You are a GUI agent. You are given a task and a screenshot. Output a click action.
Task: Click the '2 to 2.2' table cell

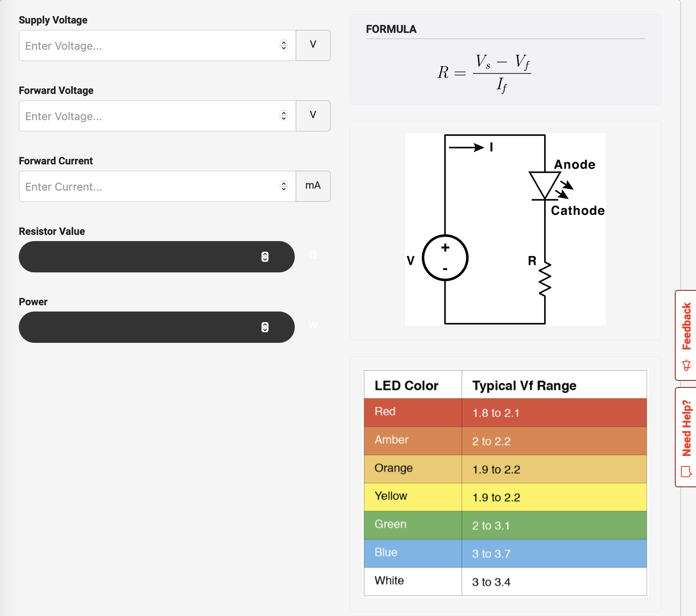(554, 441)
